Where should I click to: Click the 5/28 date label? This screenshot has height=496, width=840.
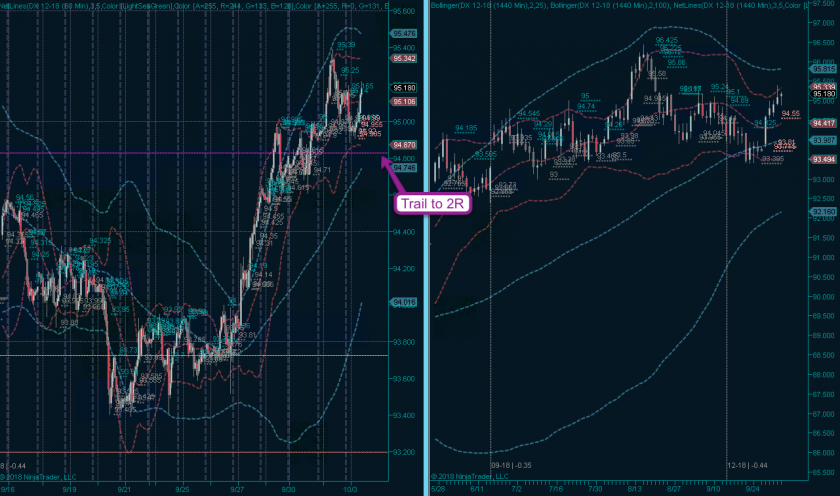pos(438,489)
